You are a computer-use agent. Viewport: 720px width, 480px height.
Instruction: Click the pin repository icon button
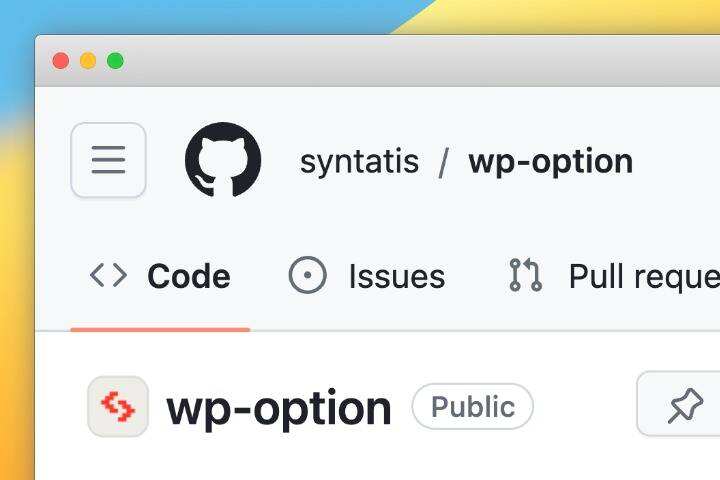pos(684,406)
